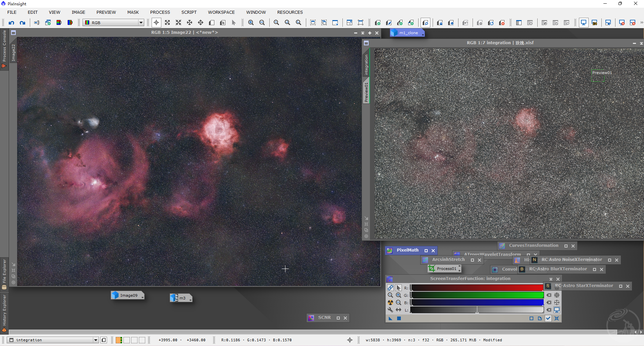Toggle linked RGB channels in ScreenTransferFunction
Screen dimensions: 644x346
tap(390, 288)
